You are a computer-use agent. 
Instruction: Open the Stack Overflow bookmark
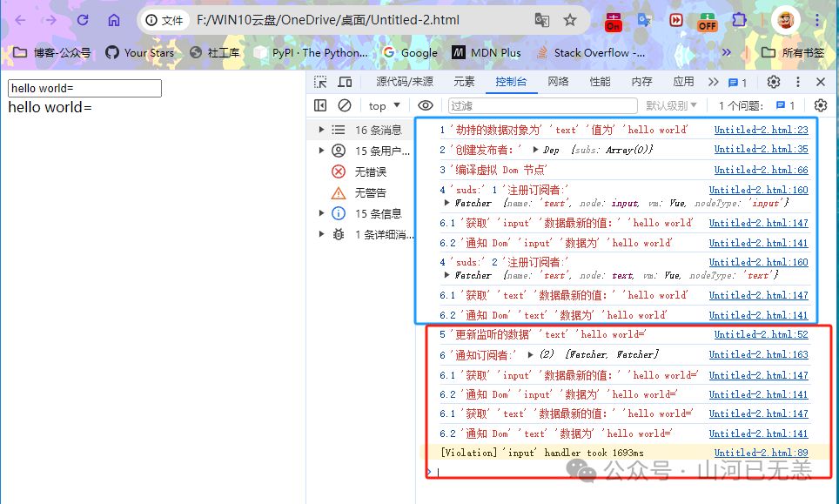click(591, 52)
